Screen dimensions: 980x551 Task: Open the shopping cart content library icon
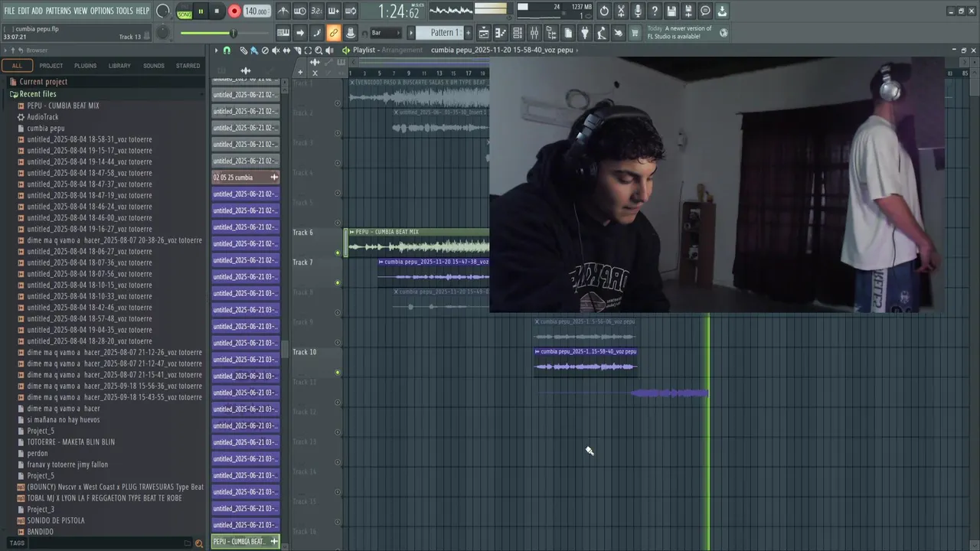pyautogui.click(x=634, y=33)
